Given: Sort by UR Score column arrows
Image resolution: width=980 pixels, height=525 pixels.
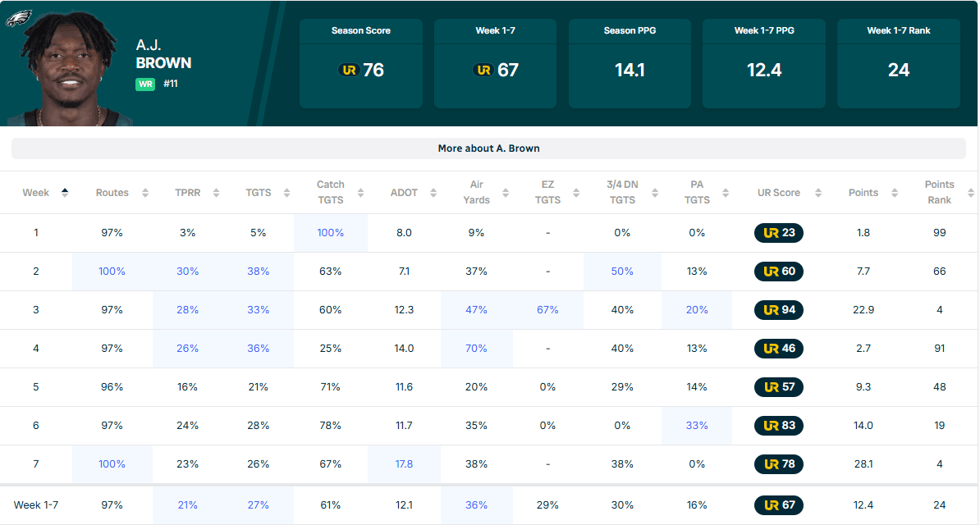Looking at the screenshot, I should 818,193.
